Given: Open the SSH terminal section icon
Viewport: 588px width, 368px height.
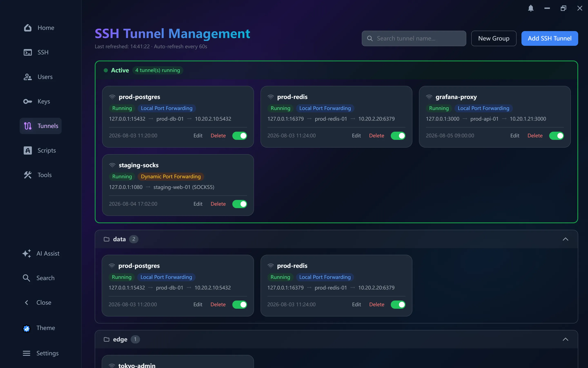Looking at the screenshot, I should point(28,52).
